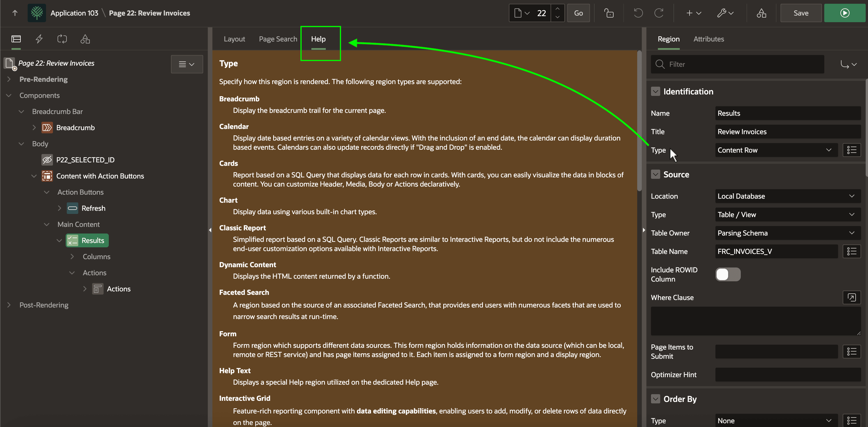Open Page Items to Submit picker icon

pos(852,352)
